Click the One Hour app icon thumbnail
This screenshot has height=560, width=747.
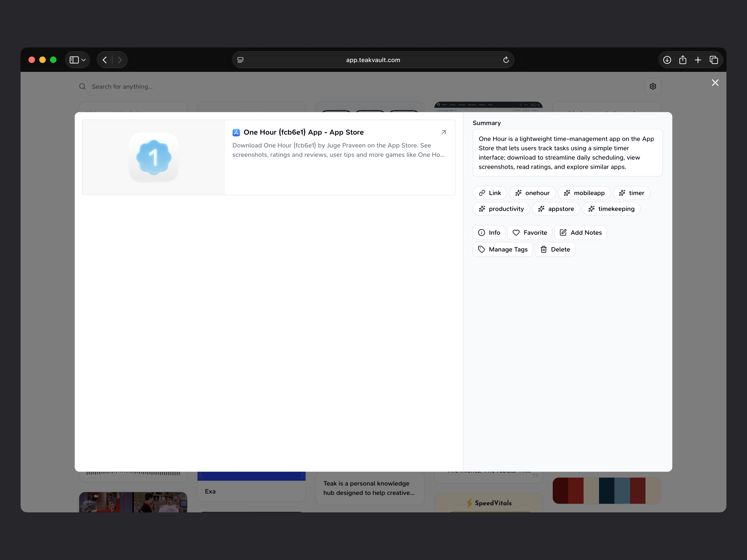(154, 157)
